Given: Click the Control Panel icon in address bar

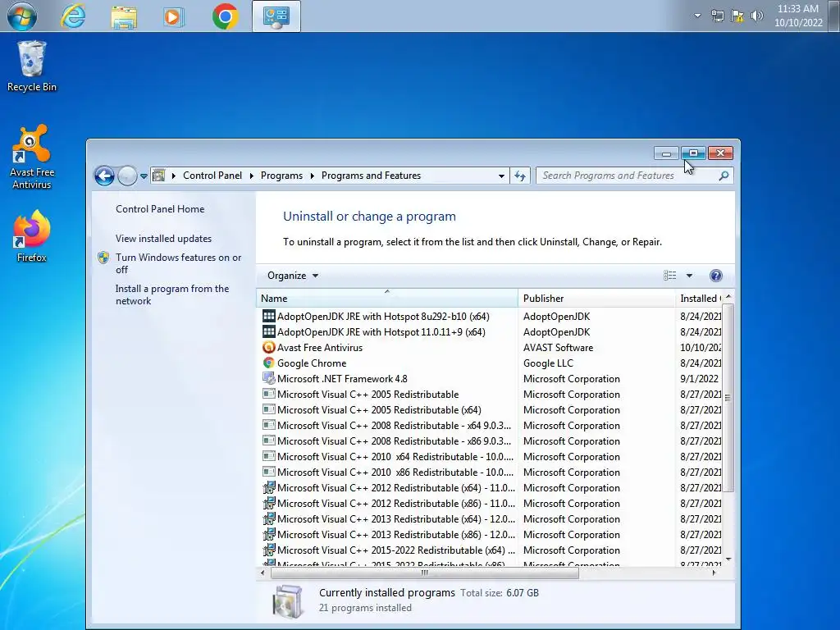Looking at the screenshot, I should tap(158, 176).
